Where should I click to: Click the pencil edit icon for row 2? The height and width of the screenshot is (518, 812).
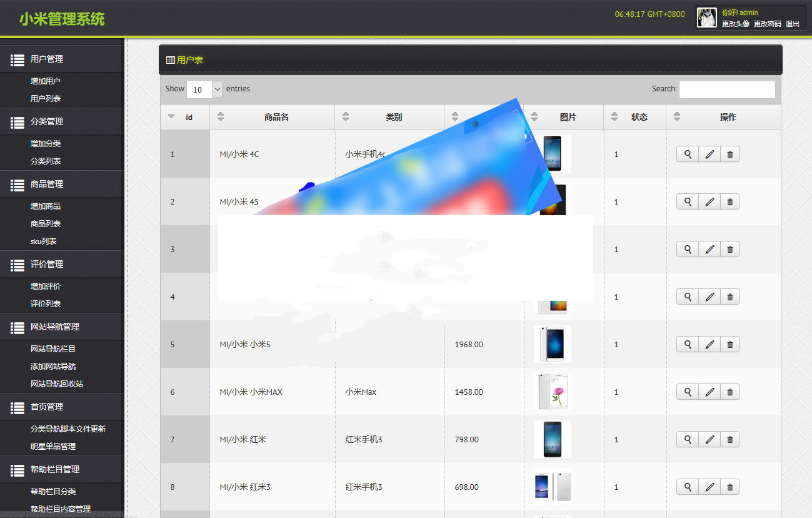click(709, 201)
